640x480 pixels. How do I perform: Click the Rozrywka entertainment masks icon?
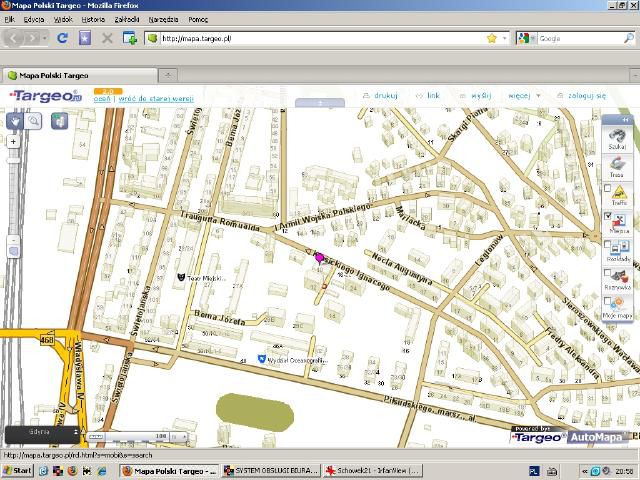click(620, 277)
